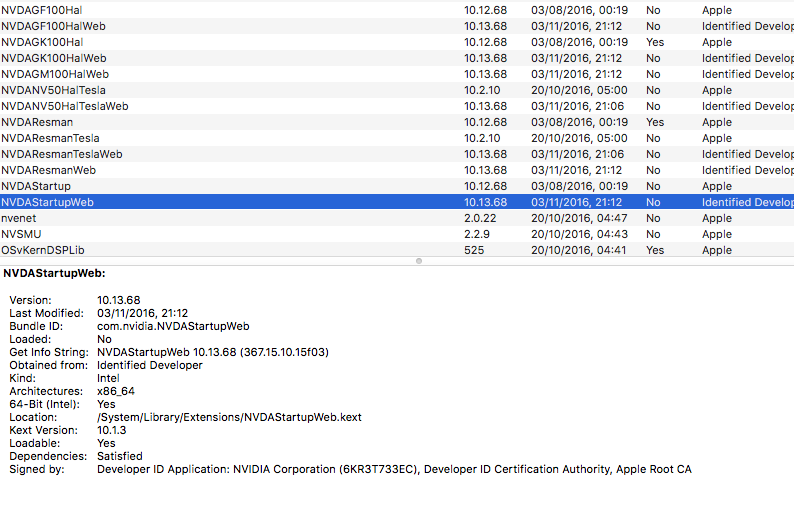Select the NVDANV50HalTesla row
Viewport: 794px width, 510px height.
397,90
